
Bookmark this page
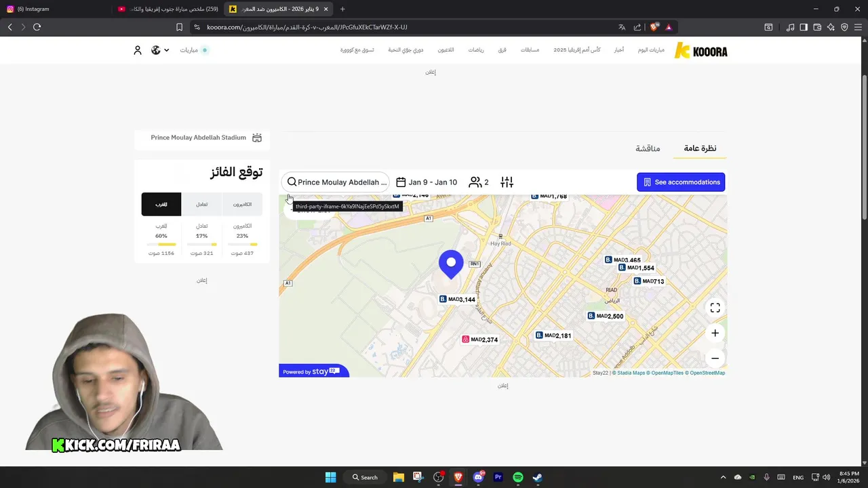coord(179,27)
